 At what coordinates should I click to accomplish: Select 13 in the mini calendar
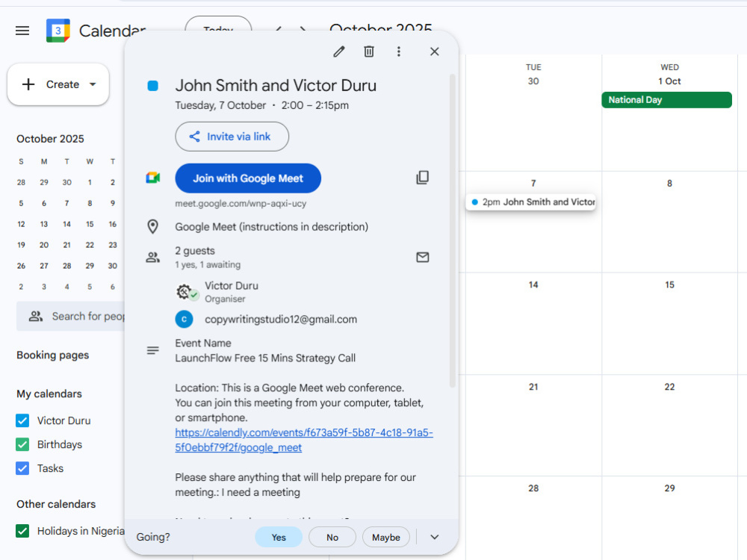(x=44, y=224)
